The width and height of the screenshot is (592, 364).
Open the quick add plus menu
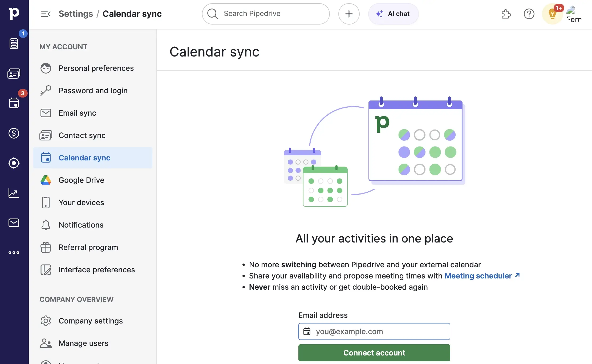[349, 14]
